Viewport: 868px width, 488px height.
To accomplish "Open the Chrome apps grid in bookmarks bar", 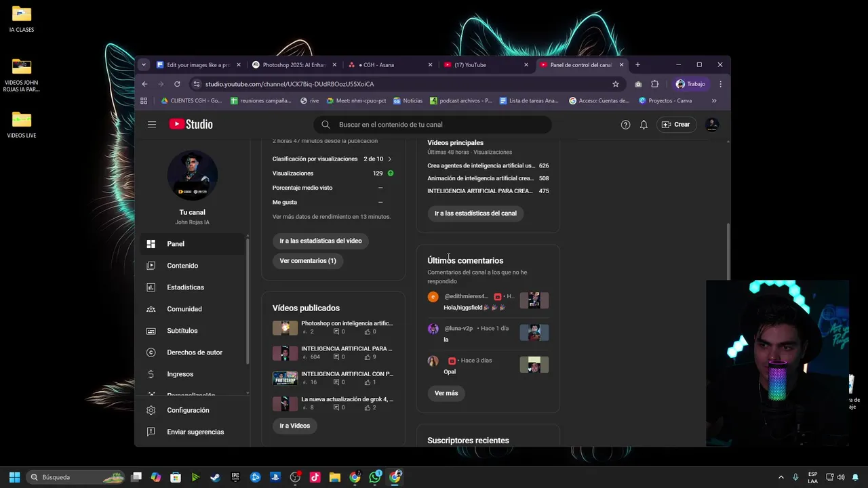I will tap(144, 101).
